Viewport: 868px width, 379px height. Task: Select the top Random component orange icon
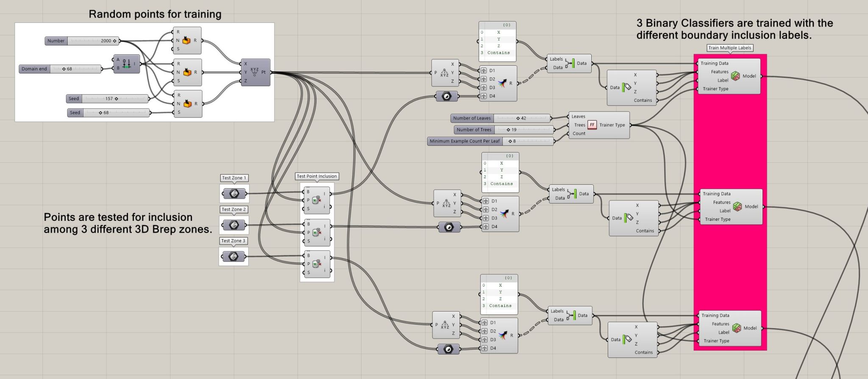pyautogui.click(x=186, y=40)
